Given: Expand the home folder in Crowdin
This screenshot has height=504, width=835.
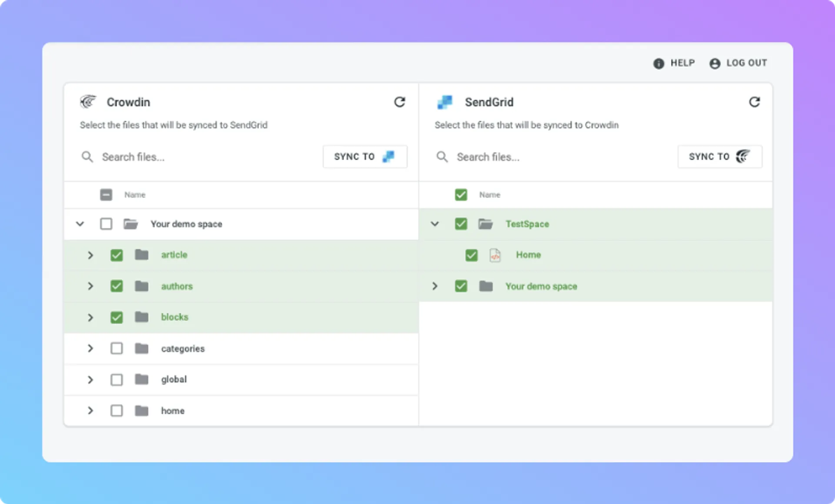Looking at the screenshot, I should pyautogui.click(x=90, y=411).
